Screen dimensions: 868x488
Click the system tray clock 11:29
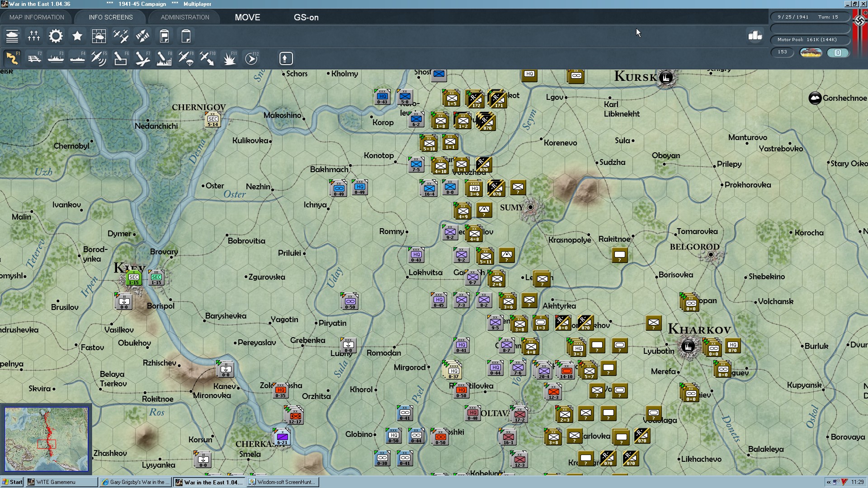pos(857,482)
